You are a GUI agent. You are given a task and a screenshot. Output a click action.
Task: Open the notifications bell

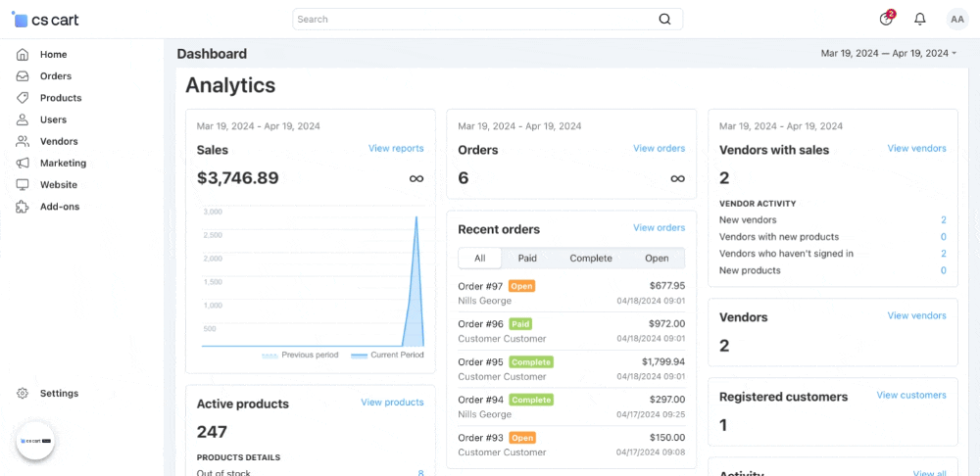pos(919,19)
